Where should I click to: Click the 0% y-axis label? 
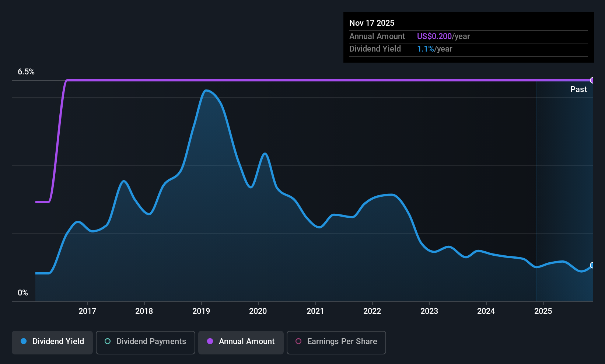pos(23,293)
